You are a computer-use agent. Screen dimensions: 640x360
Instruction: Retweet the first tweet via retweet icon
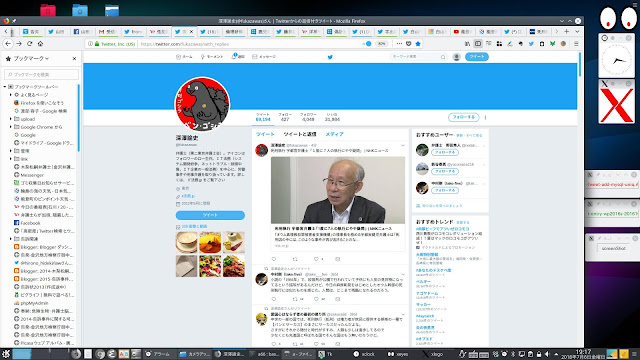tap(295, 259)
